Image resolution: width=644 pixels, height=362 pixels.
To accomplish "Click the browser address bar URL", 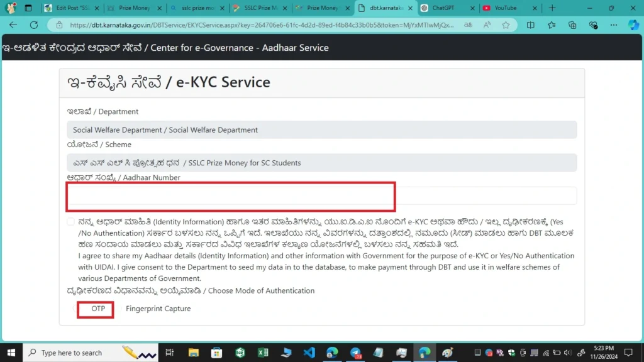I will [262, 25].
